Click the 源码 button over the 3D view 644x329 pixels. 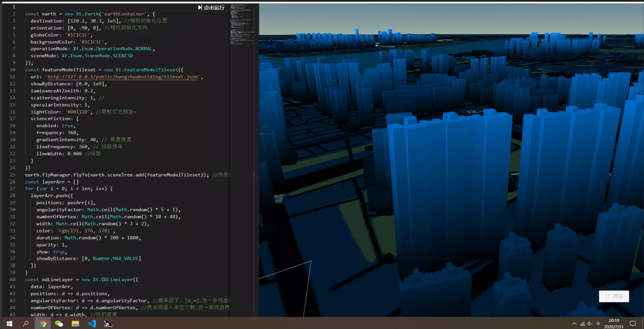pyautogui.click(x=614, y=297)
